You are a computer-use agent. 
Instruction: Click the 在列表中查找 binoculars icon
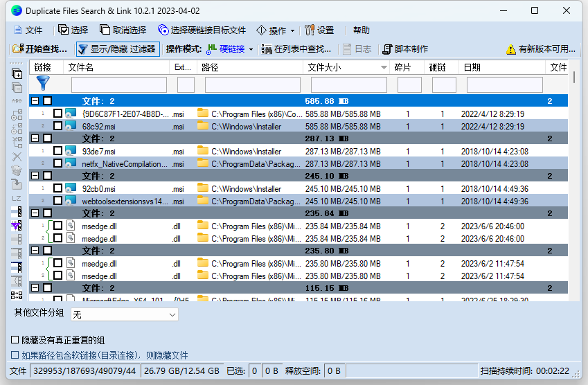[267, 49]
